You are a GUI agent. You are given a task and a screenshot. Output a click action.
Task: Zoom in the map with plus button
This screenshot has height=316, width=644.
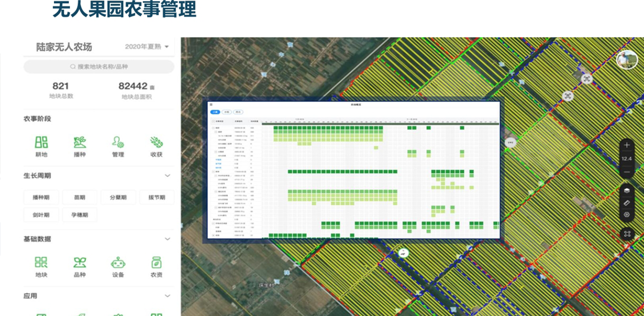[627, 145]
